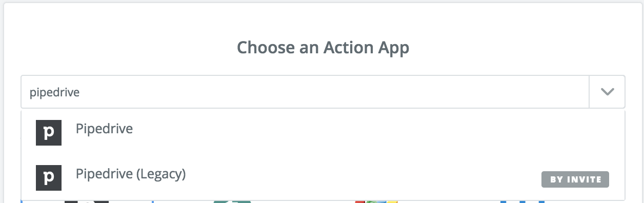
Task: Click the Pipedrive logo icon
Action: click(x=49, y=132)
